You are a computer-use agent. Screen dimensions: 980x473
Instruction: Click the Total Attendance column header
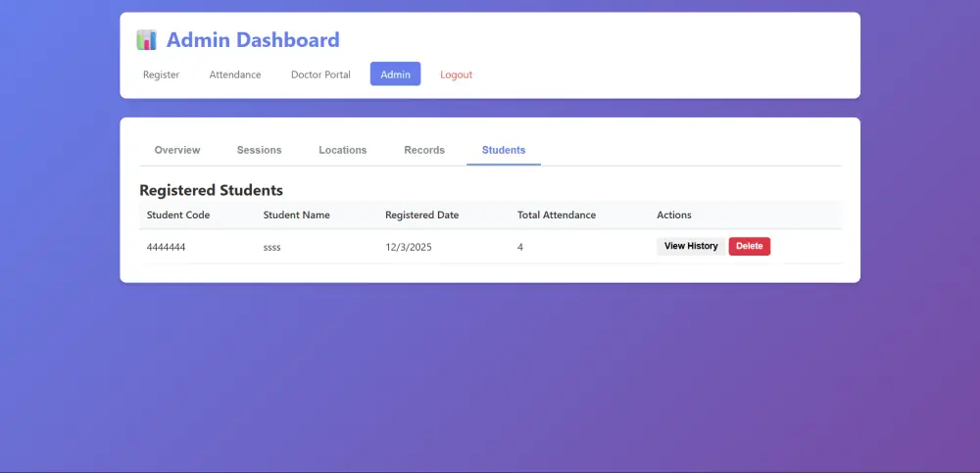coord(557,214)
